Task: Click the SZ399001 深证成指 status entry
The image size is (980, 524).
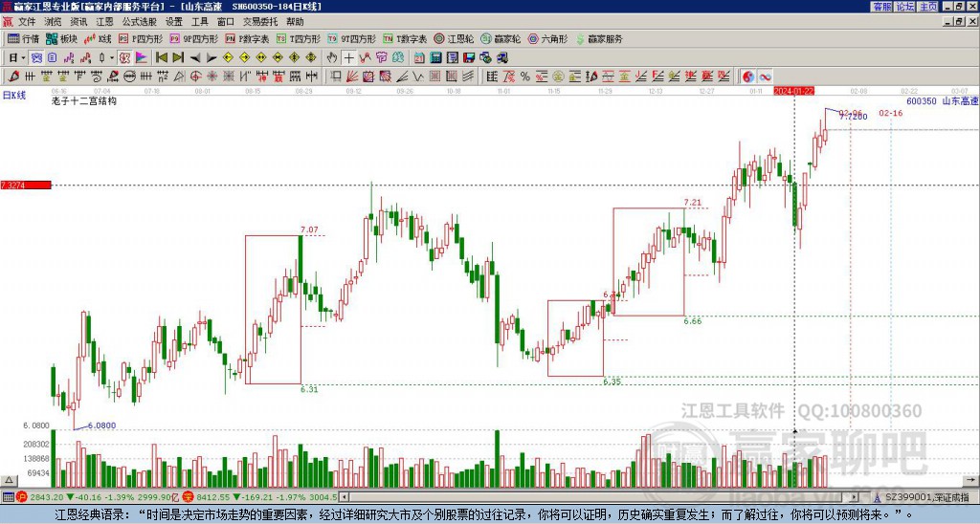Action: tap(927, 497)
